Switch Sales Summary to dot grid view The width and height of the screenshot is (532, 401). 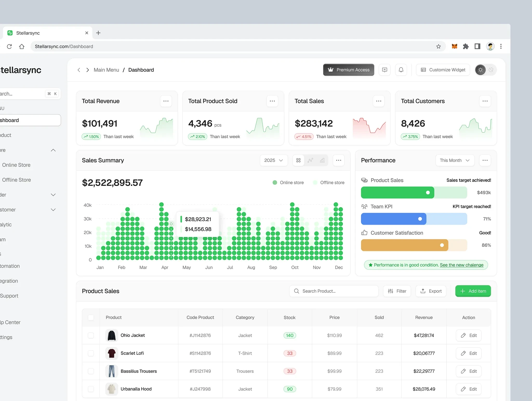[298, 160]
